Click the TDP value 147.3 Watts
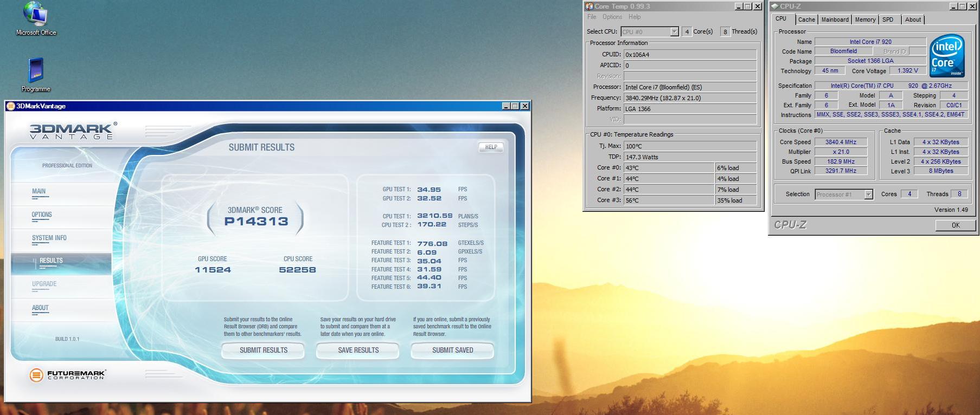The width and height of the screenshot is (980, 415). [690, 157]
